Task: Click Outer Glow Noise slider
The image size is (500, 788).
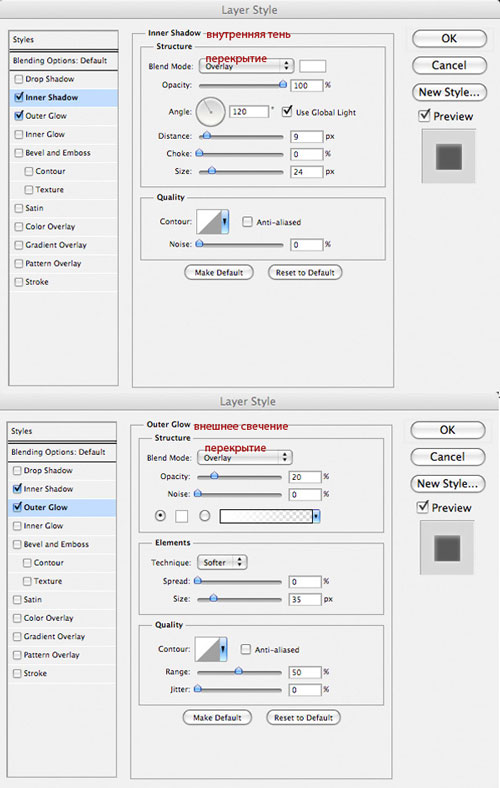Action: point(239,494)
